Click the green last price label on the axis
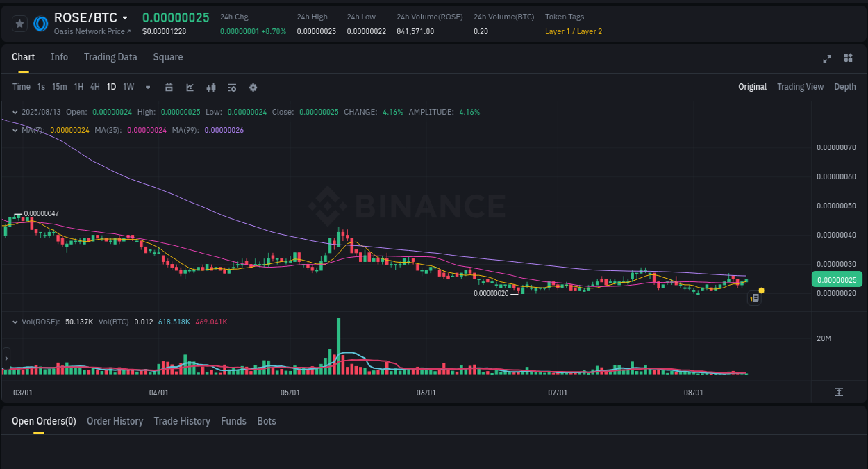 837,279
